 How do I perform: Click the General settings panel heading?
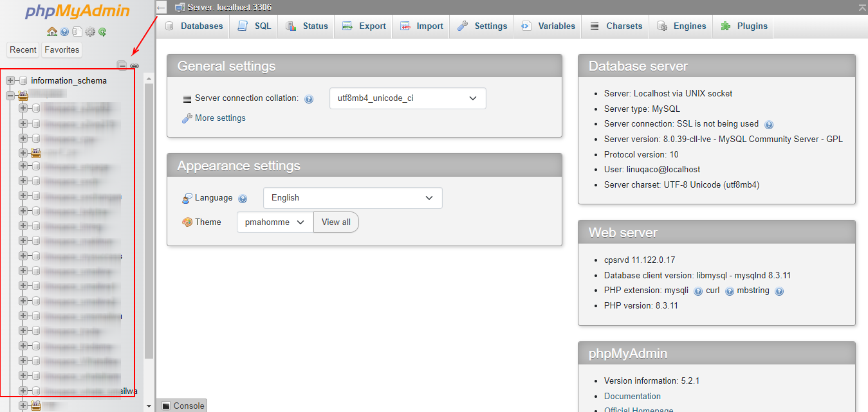(364, 66)
